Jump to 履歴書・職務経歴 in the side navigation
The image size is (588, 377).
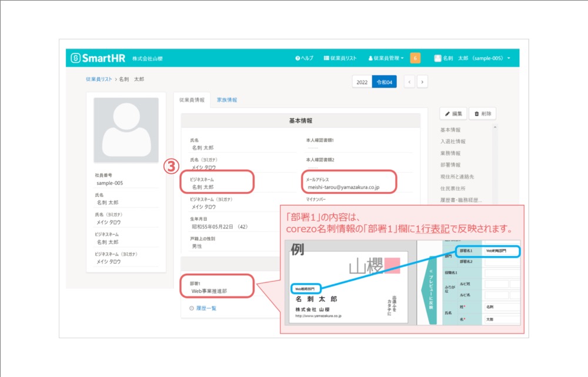coord(461,200)
